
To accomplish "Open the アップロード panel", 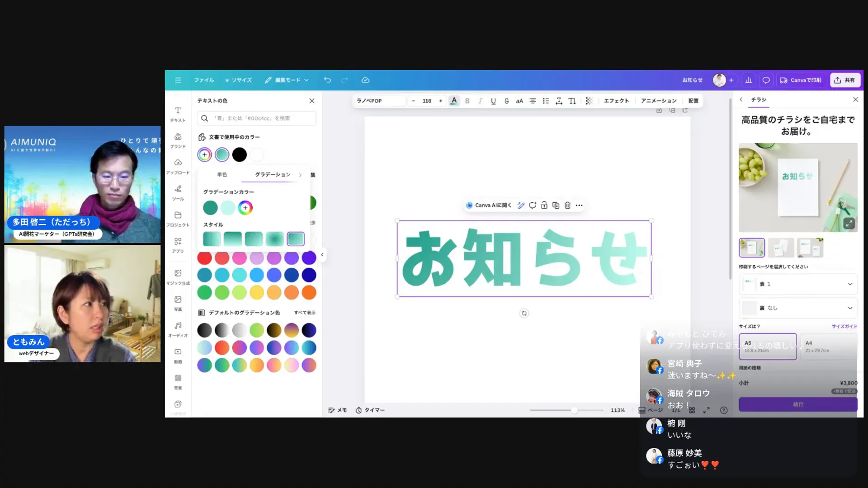I will click(178, 166).
